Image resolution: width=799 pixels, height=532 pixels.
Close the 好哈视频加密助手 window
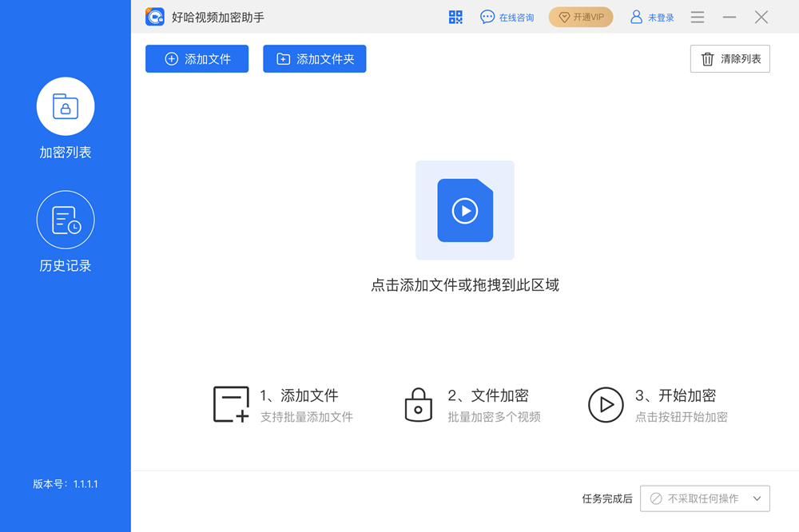pos(761,17)
